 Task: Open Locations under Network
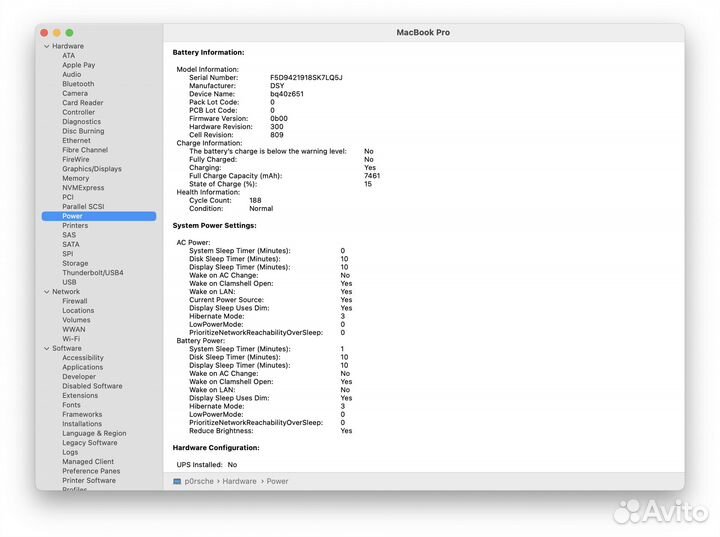pos(78,311)
